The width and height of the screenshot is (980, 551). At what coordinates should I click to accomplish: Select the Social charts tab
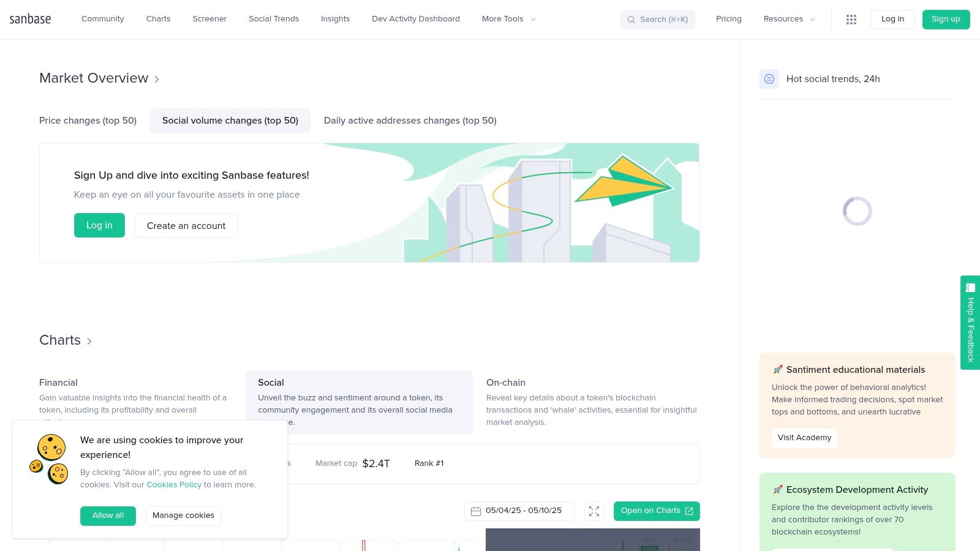359,402
